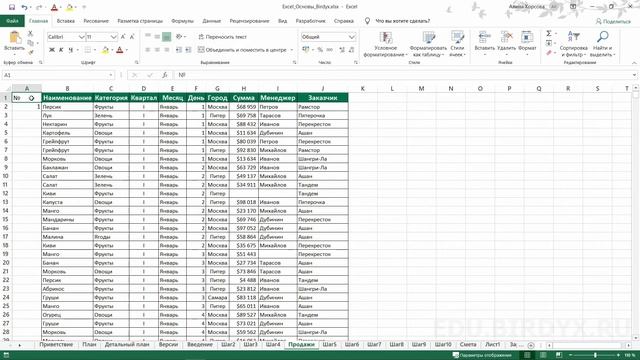Viewport: 640px width, 360px height.
Task: Click the Percent style icon
Action: [320, 50]
